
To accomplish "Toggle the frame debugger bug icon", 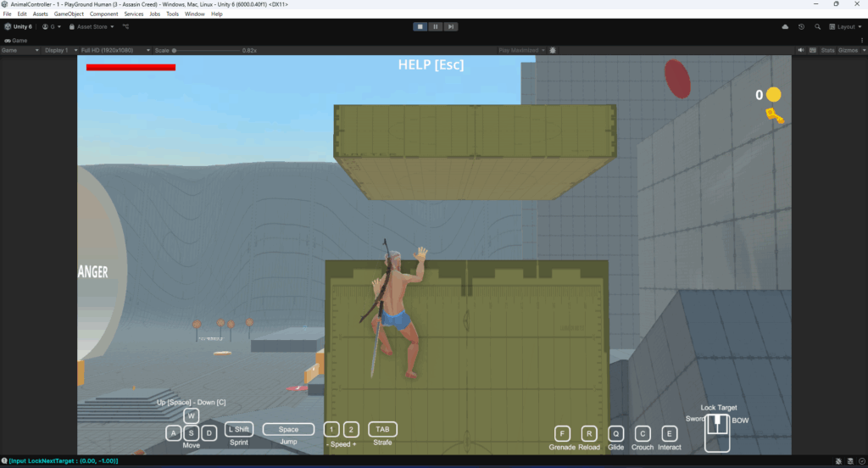I will (553, 50).
